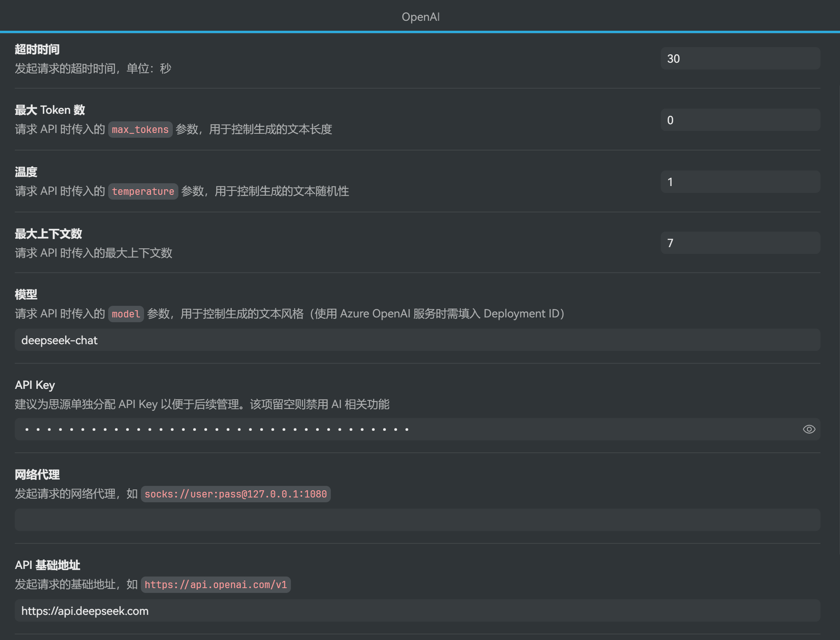Click the temperature code tag
Viewport: 840px width, 640px height.
coord(143,192)
